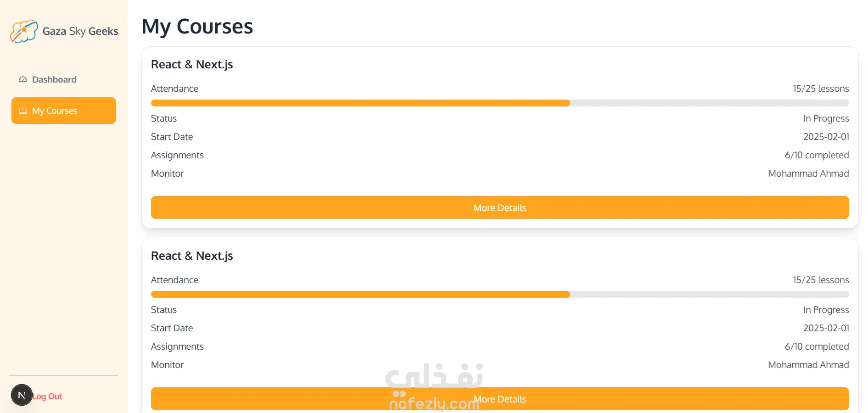Click the Gaza Sky Geeks cloud logo
The height and width of the screenshot is (413, 868).
click(24, 31)
